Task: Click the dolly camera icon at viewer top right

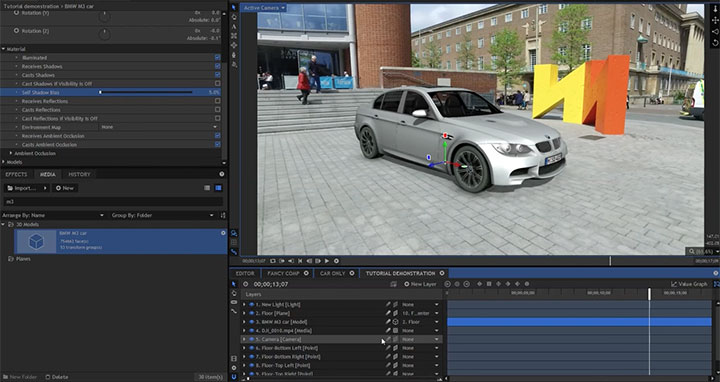Action: coord(715,9)
